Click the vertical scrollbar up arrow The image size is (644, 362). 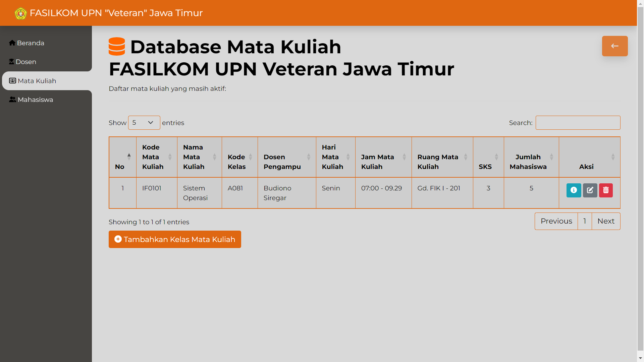640,3
